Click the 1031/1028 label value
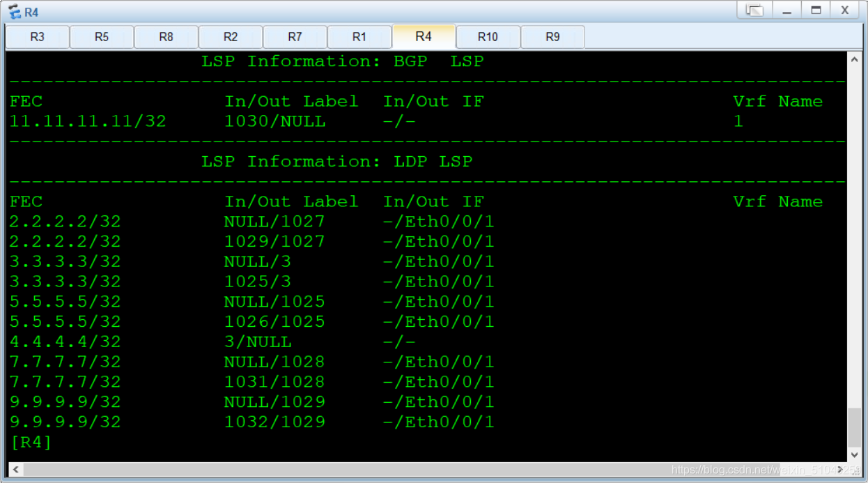The width and height of the screenshot is (868, 483). pyautogui.click(x=274, y=382)
